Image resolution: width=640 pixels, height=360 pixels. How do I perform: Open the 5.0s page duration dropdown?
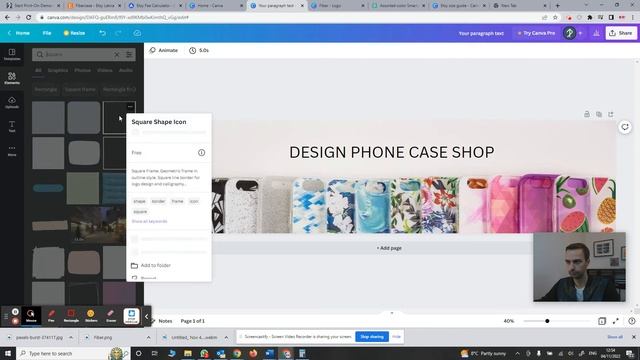(199, 50)
